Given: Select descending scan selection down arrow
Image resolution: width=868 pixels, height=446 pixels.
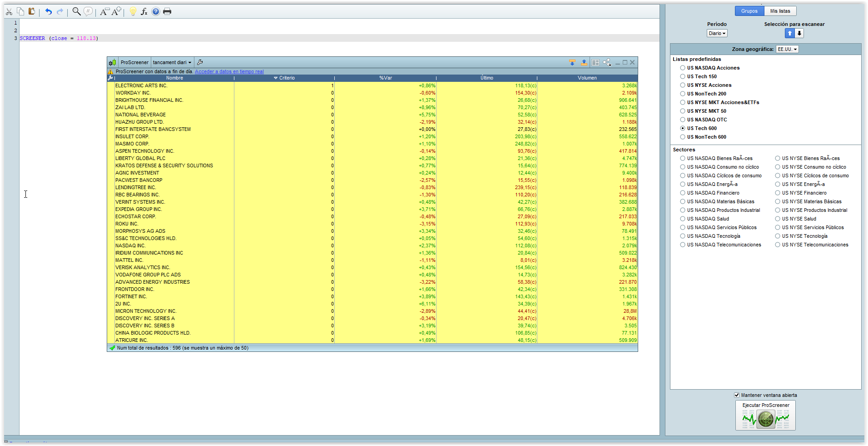Looking at the screenshot, I should [799, 33].
